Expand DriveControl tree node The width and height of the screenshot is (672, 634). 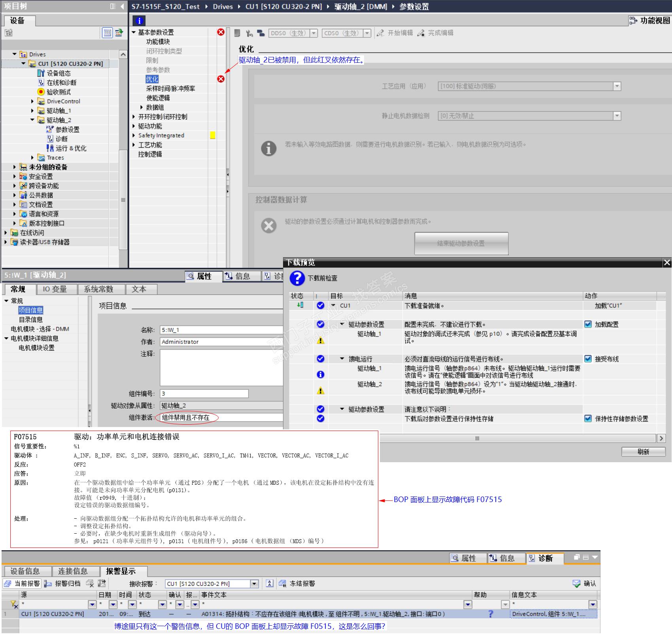click(32, 101)
